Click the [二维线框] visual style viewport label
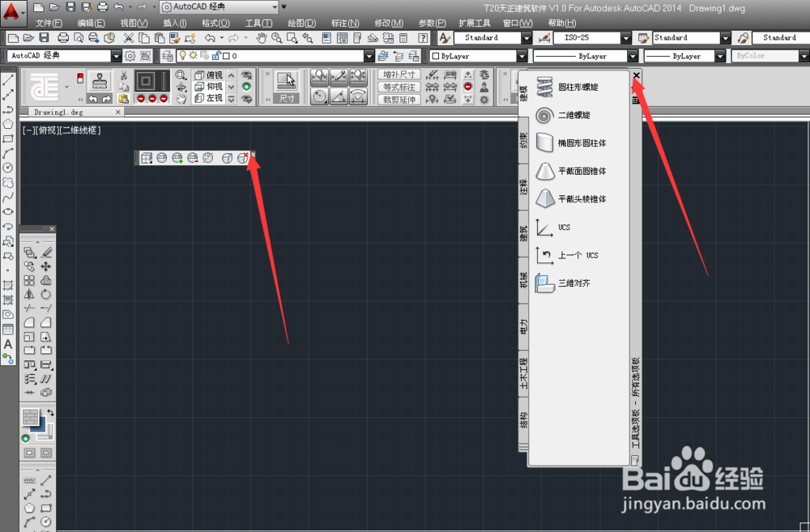Viewport: 810px width, 532px height. click(x=80, y=130)
